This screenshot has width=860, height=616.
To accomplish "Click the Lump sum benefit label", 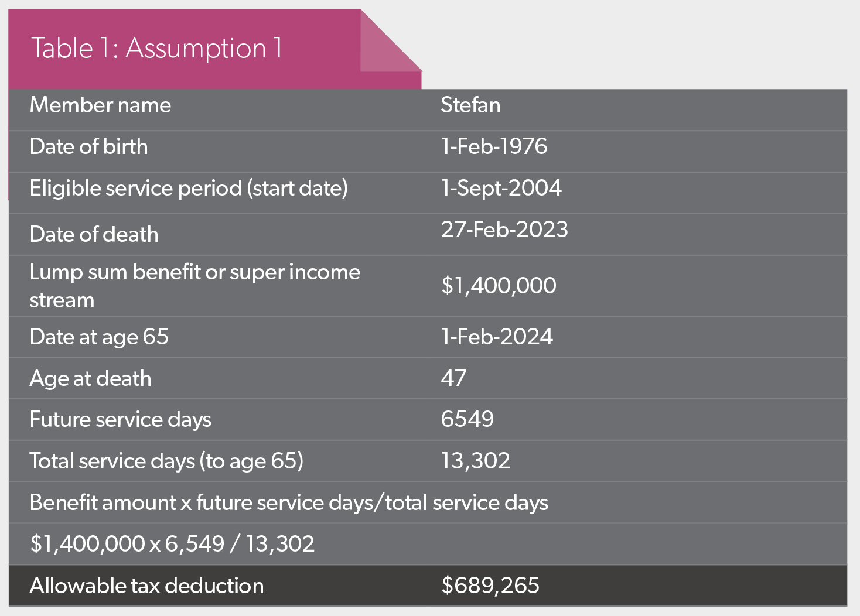I will click(x=195, y=286).
